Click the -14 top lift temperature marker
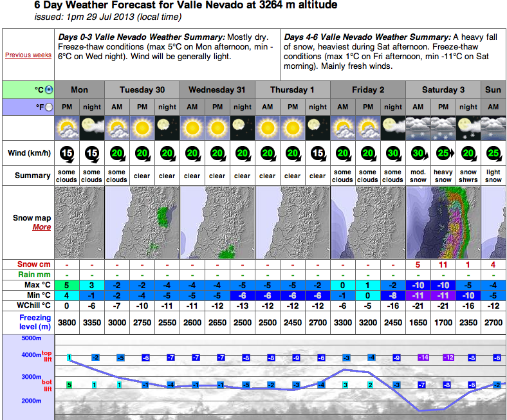The height and width of the screenshot is (420, 507). point(423,358)
